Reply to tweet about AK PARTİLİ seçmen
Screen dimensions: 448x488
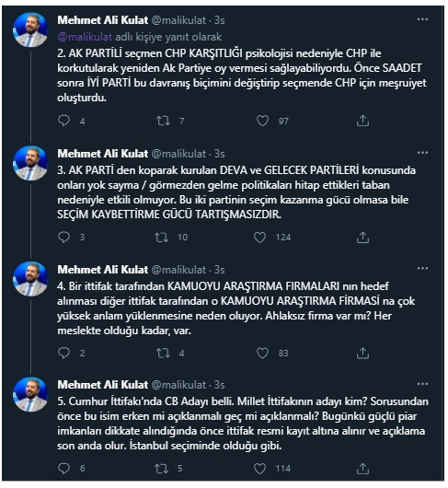coord(64,121)
